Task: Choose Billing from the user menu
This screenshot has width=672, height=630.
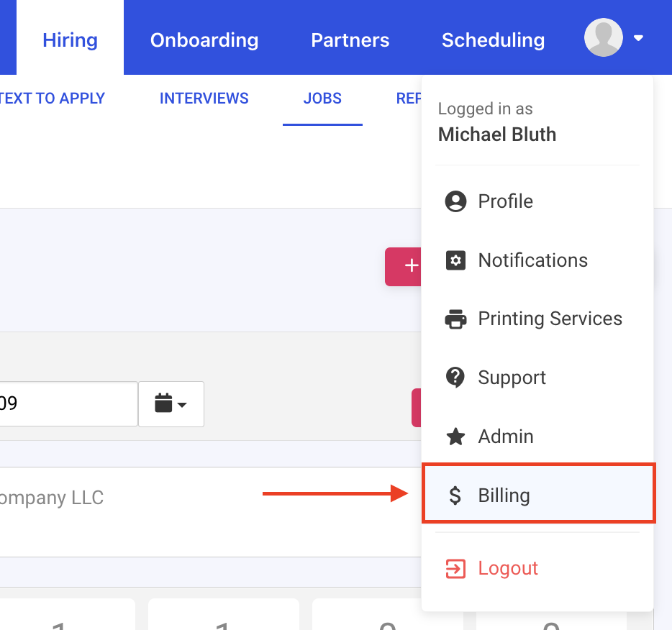Action: click(x=504, y=496)
